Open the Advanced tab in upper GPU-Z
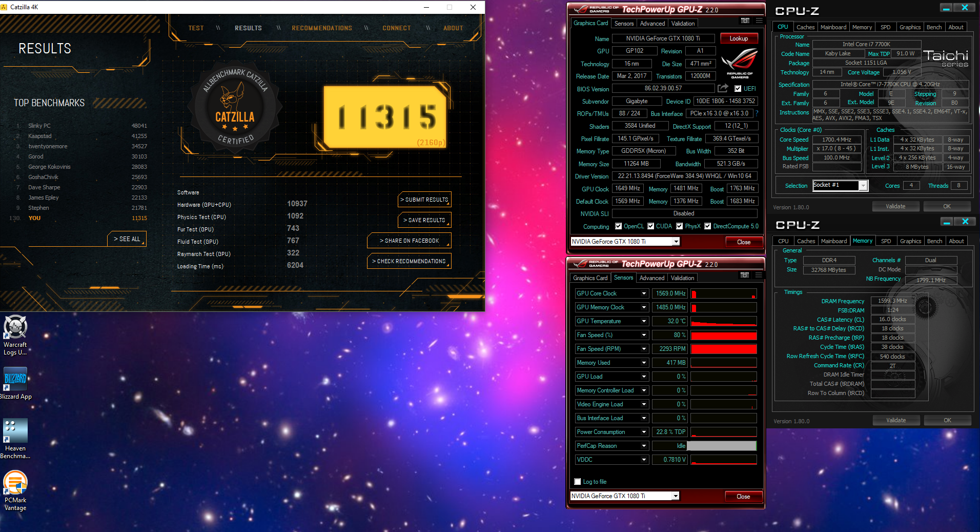The height and width of the screenshot is (532, 980). click(652, 24)
